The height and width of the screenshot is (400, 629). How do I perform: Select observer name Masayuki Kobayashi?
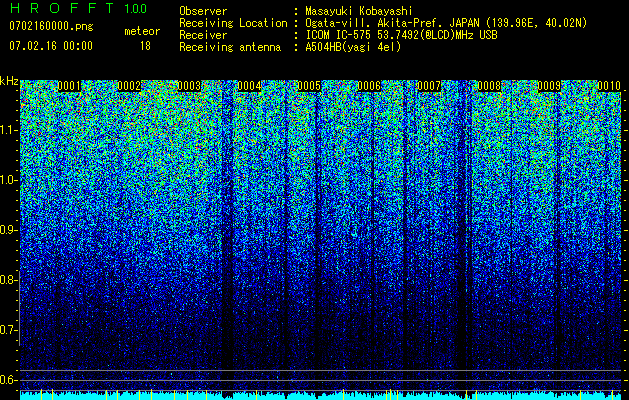358,12
